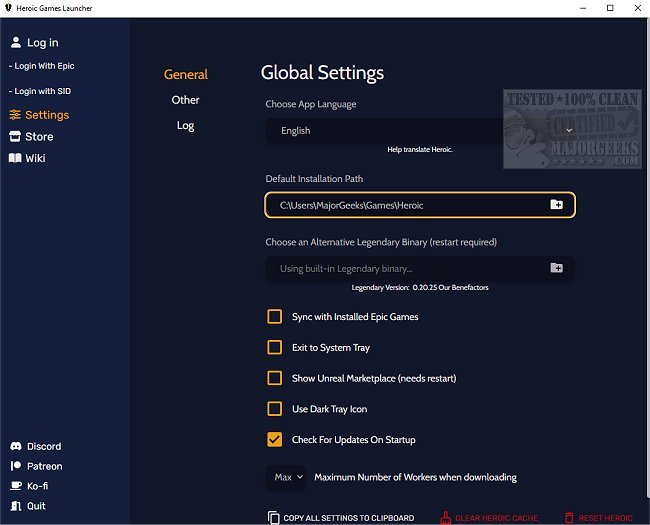Enable the Use Dark Tray Icon checkbox
Image resolution: width=650 pixels, height=525 pixels.
[274, 409]
